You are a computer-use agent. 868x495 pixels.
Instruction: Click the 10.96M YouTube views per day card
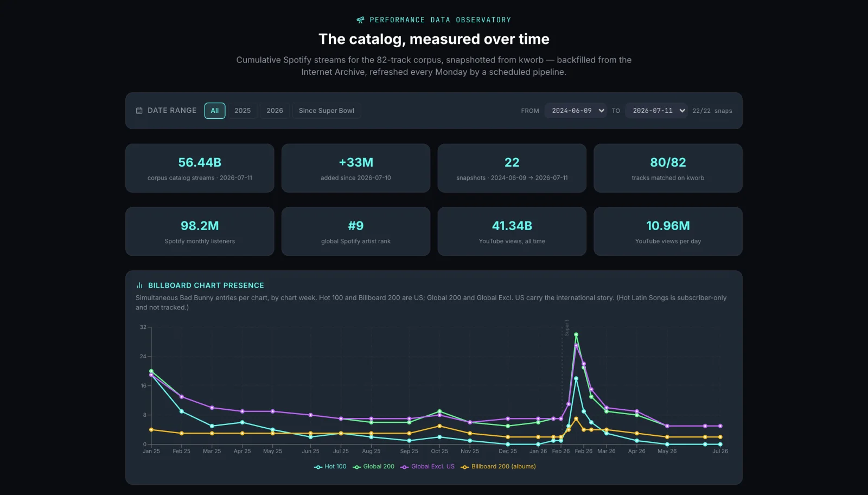668,231
